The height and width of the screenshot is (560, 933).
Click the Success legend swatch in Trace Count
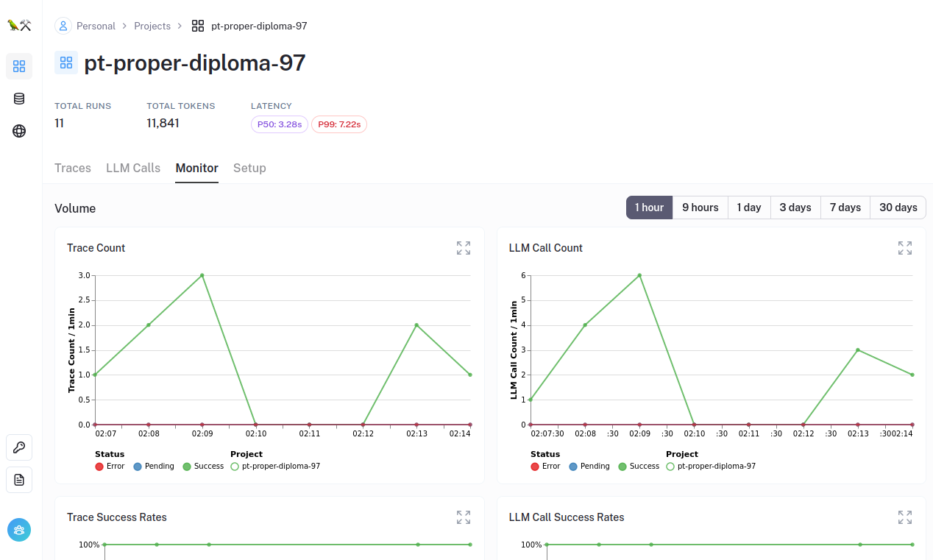tap(187, 467)
